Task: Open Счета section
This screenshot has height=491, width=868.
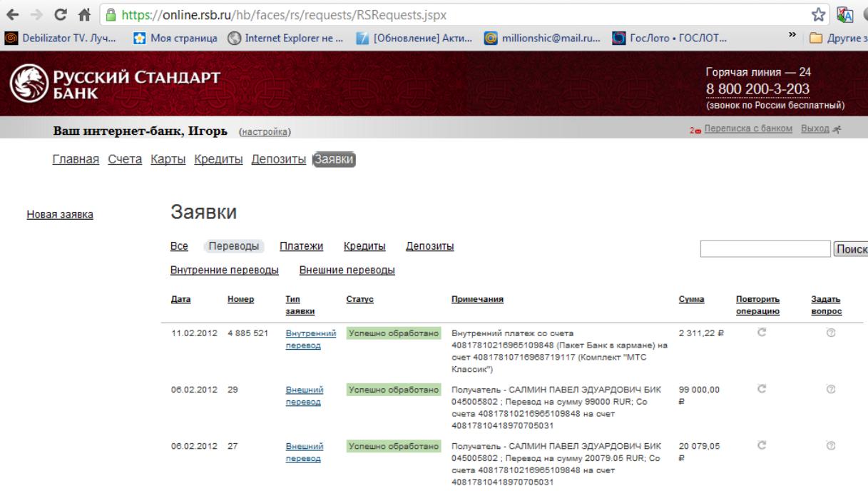Action: pos(125,158)
